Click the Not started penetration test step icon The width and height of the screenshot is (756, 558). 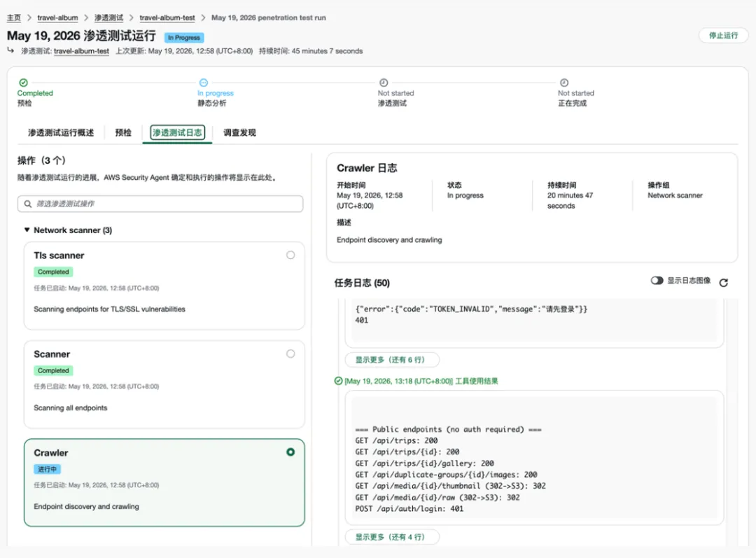(384, 83)
